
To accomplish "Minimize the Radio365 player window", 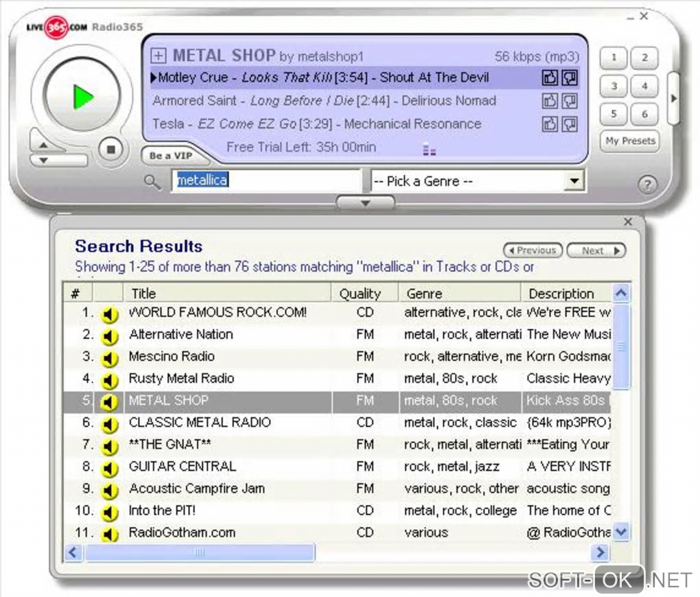I will coord(631,18).
